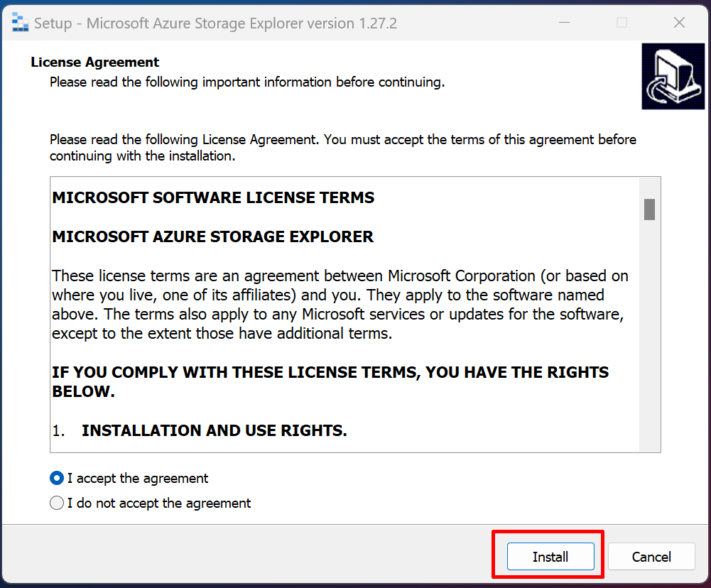Click the 'License Agreement' heading
Viewport: 711px width, 588px height.
(x=94, y=62)
